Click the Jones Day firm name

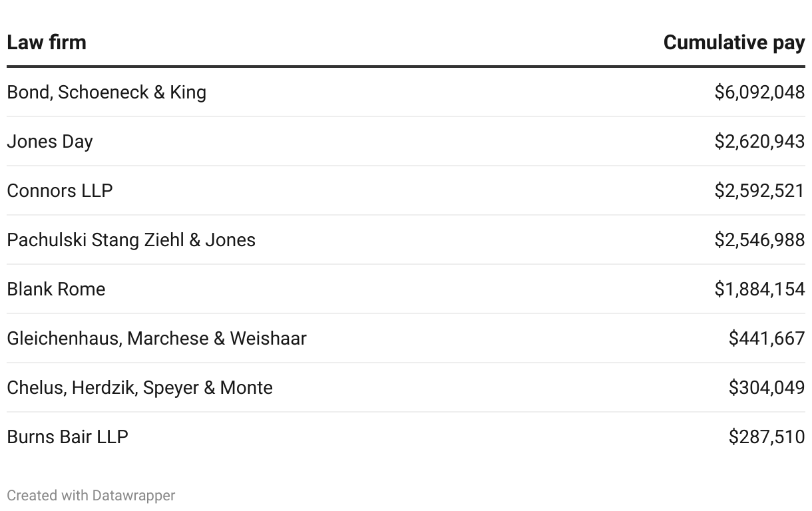pos(50,141)
